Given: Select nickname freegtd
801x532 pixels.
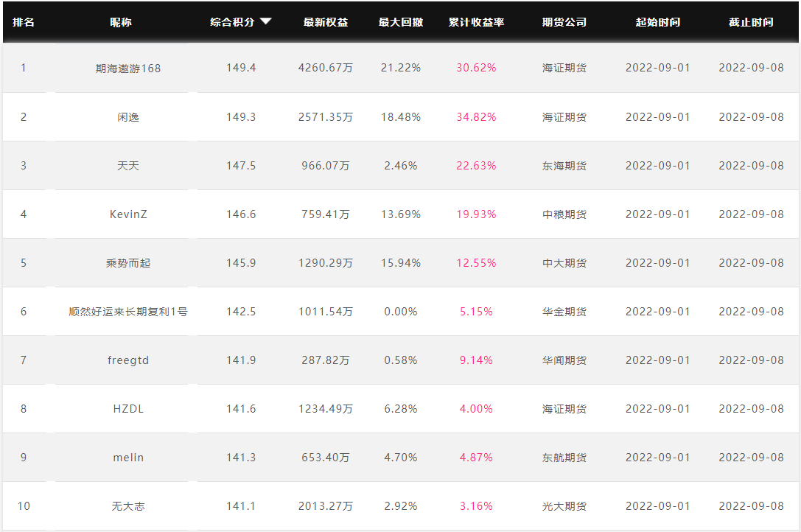Looking at the screenshot, I should coord(128,360).
